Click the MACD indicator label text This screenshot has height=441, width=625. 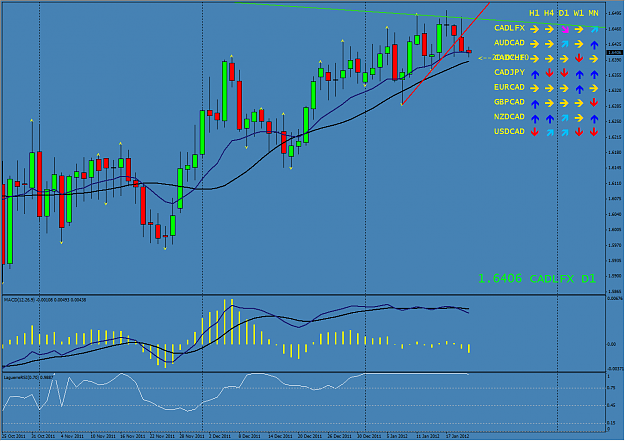point(45,300)
